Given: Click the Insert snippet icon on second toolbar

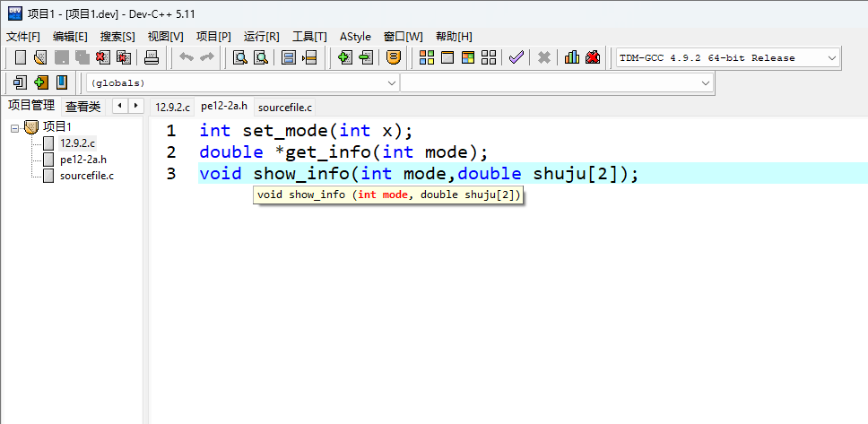Looking at the screenshot, I should (x=20, y=83).
